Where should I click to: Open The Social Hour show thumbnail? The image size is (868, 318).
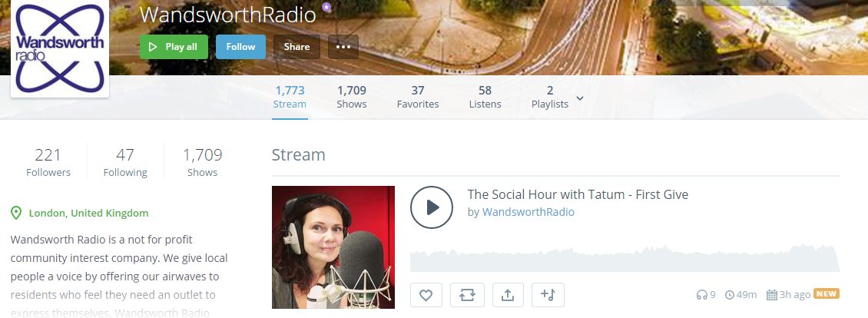pos(333,247)
